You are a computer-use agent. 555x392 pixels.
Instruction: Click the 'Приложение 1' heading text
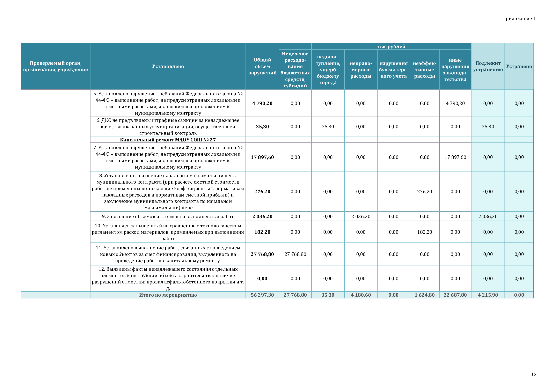pos(519,19)
